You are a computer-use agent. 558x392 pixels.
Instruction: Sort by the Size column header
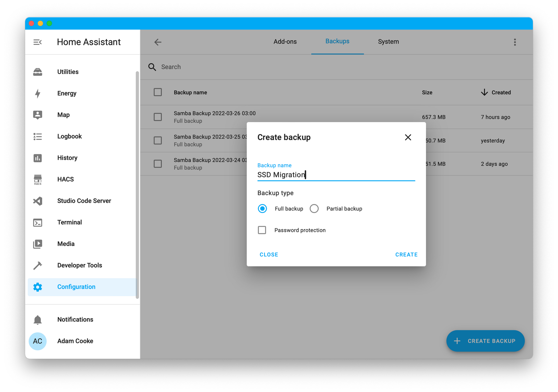427,93
